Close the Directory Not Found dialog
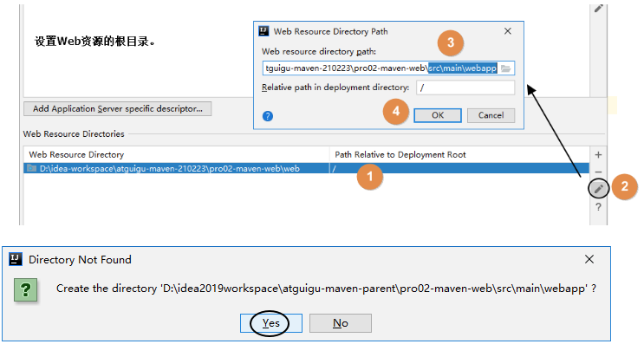This screenshot has height=344, width=644. pyautogui.click(x=589, y=259)
